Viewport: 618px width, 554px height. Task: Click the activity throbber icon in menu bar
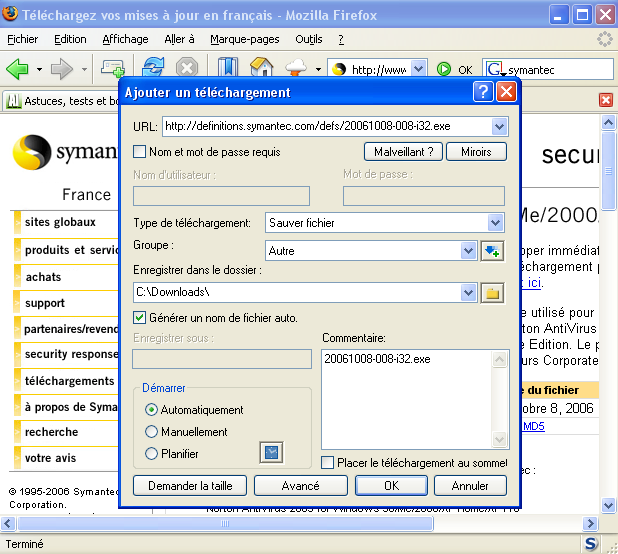tap(604, 39)
